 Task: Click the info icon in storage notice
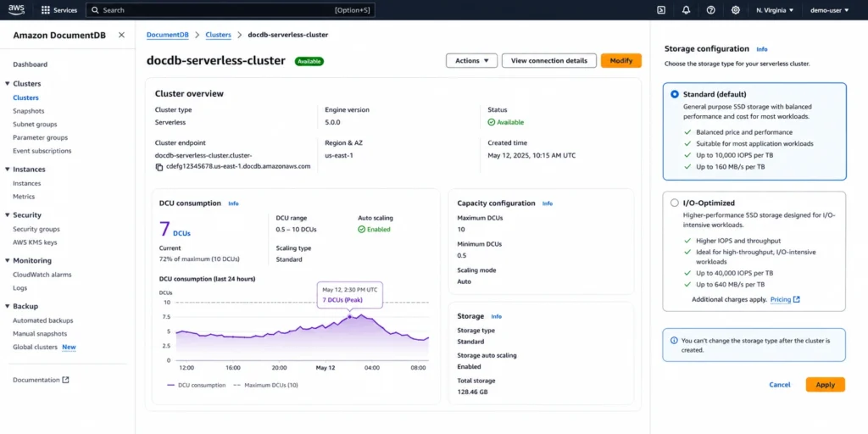point(674,341)
